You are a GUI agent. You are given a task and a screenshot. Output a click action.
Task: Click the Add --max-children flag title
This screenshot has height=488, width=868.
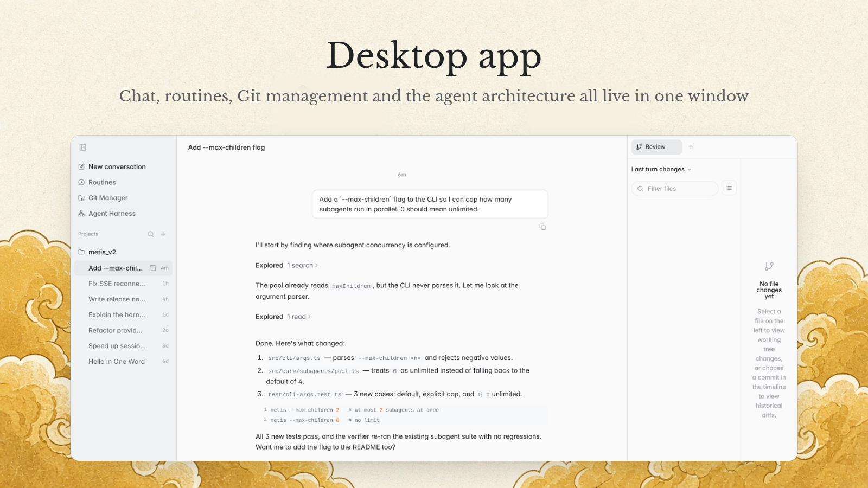click(x=227, y=147)
